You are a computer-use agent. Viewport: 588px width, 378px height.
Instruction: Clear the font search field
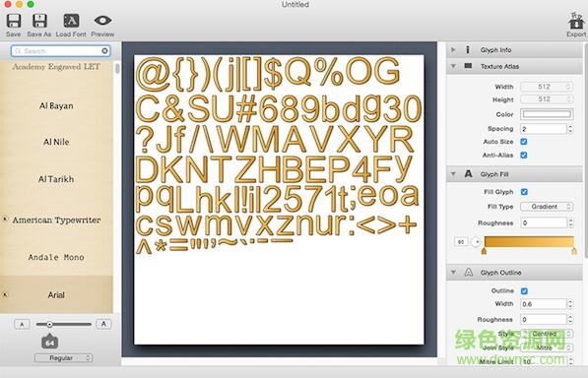(x=104, y=50)
